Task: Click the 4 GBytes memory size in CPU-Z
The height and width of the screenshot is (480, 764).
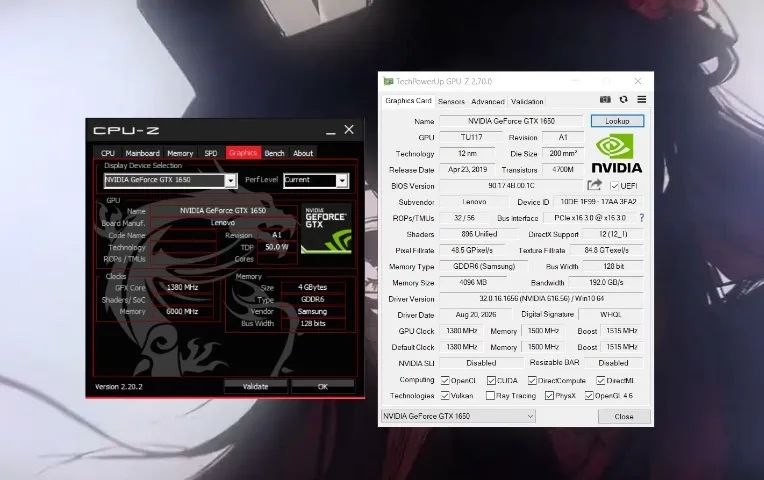Action: [312, 288]
